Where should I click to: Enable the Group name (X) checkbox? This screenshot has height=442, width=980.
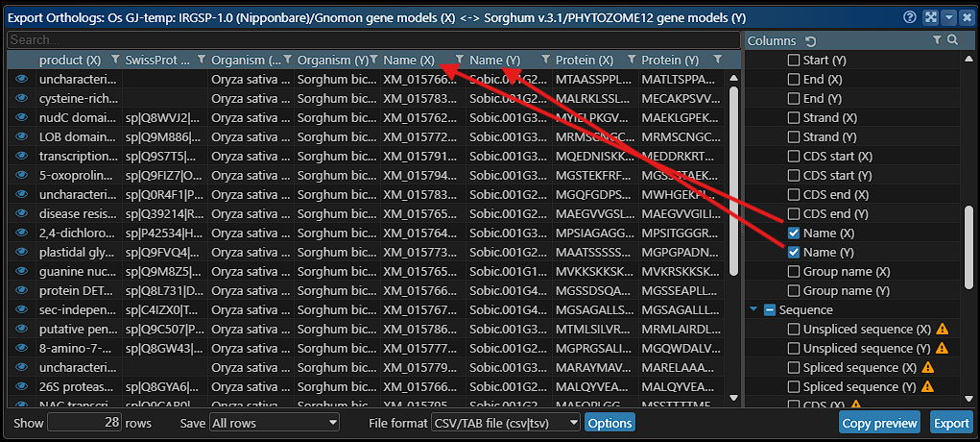[x=794, y=271]
